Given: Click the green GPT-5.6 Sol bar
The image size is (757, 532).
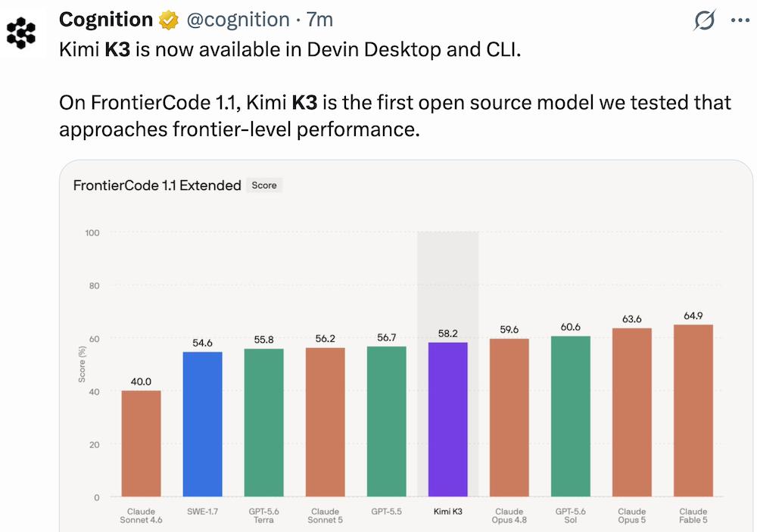Looking at the screenshot, I should click(x=571, y=416).
